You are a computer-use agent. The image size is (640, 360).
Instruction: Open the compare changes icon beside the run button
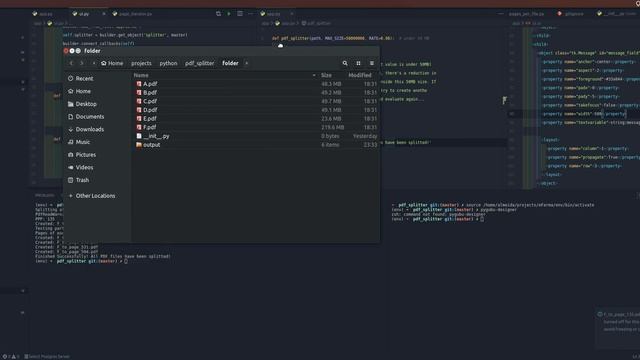[218, 14]
